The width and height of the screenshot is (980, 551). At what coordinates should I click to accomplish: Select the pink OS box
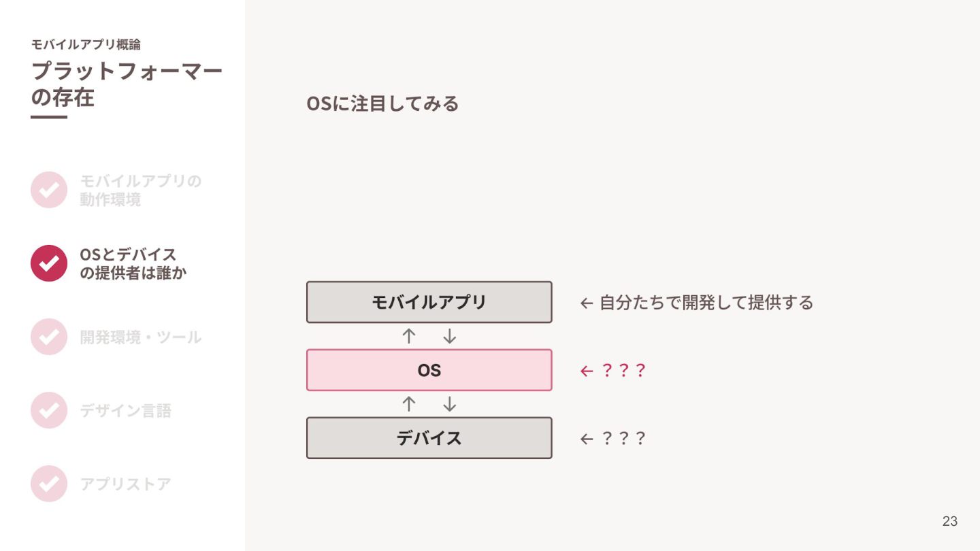(429, 370)
